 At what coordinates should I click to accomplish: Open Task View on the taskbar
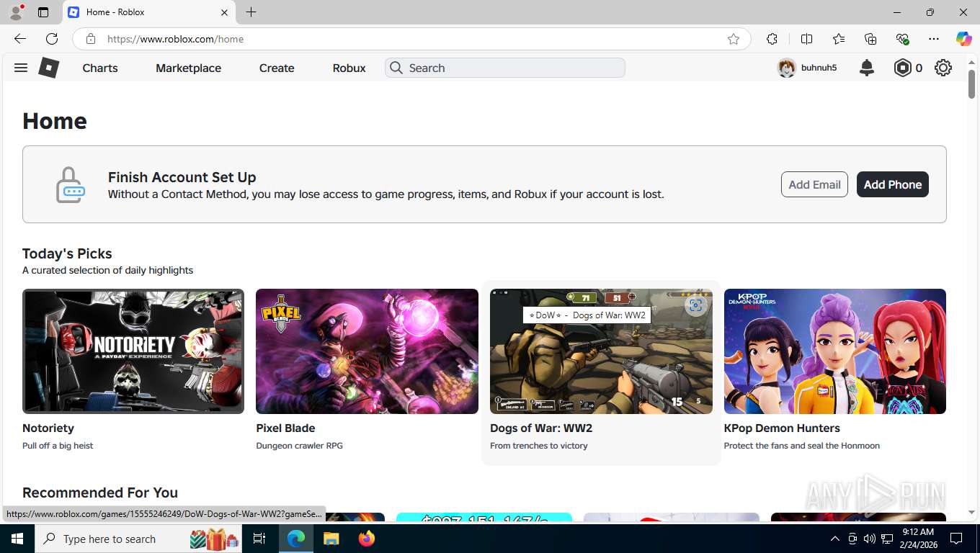point(259,539)
